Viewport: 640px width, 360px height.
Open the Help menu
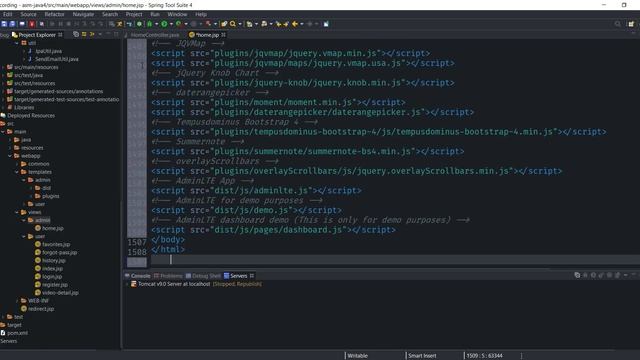pyautogui.click(x=201, y=14)
